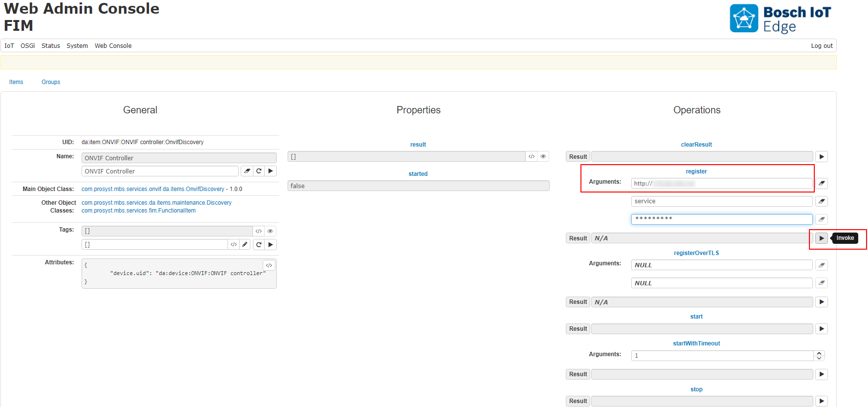Open the IoT menu
This screenshot has width=868, height=407.
click(x=9, y=45)
